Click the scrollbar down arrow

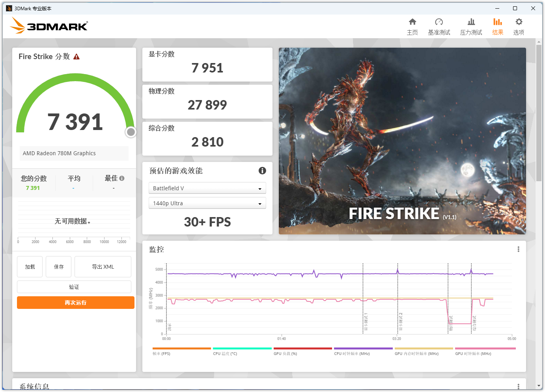tap(539, 386)
